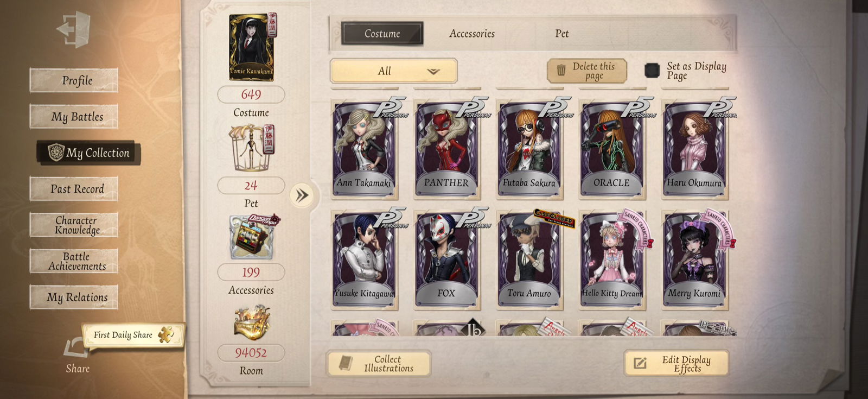Click the Share arrow icon
This screenshot has height=399, width=868.
[75, 347]
